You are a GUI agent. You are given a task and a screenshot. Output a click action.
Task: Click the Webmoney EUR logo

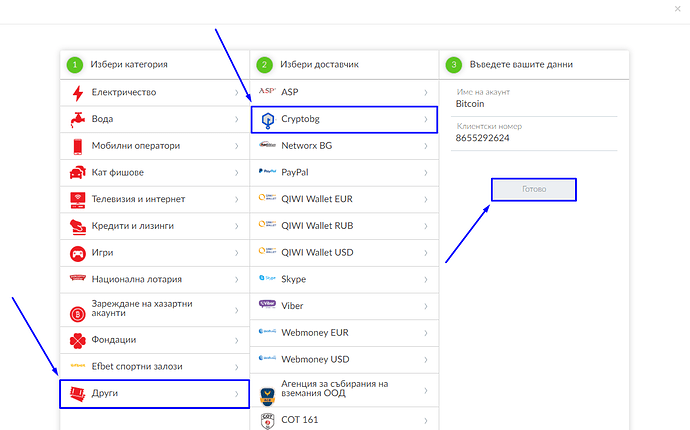point(267,331)
